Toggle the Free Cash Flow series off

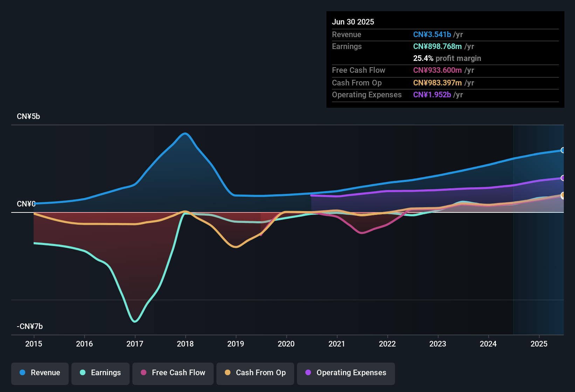click(173, 373)
